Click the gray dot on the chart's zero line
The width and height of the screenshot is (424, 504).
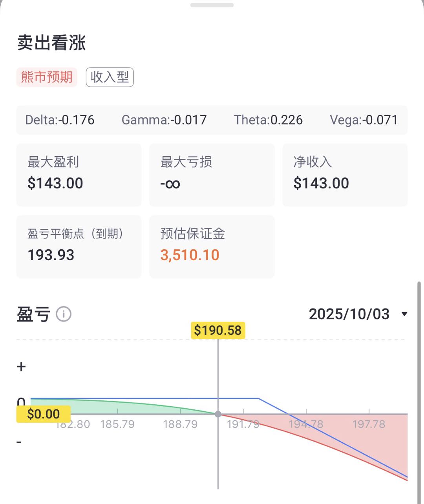[x=218, y=414]
